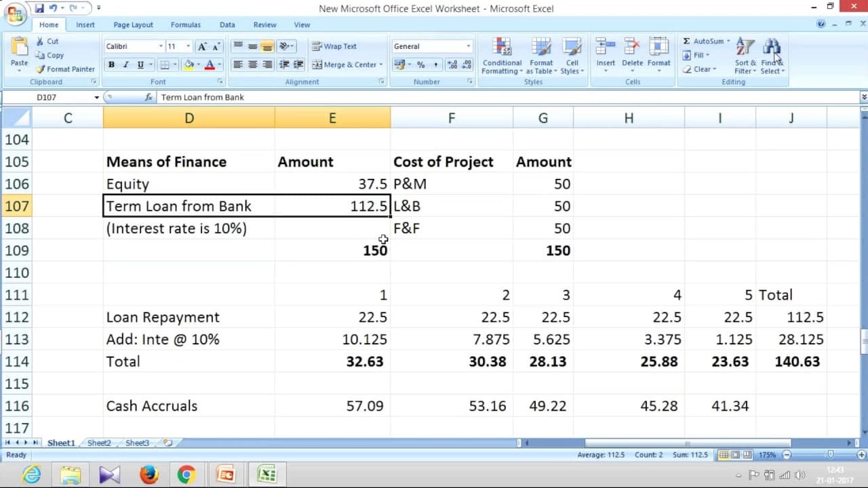This screenshot has height=488, width=868.
Task: Toggle Align Text Left
Action: pyautogui.click(x=237, y=65)
